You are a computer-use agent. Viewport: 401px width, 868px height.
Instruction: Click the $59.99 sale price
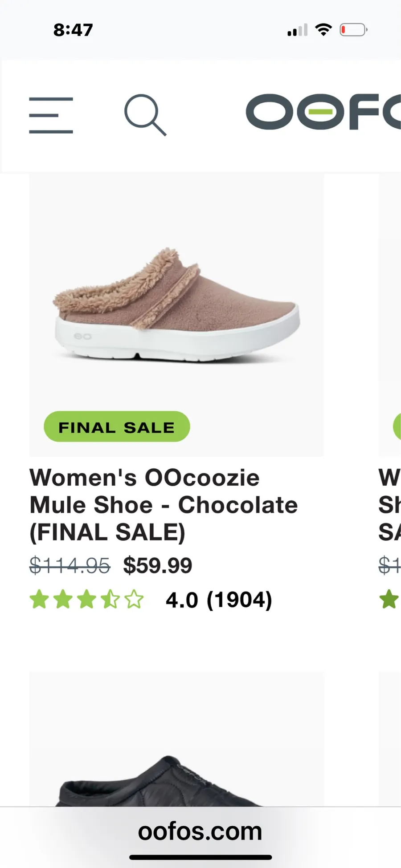click(158, 566)
